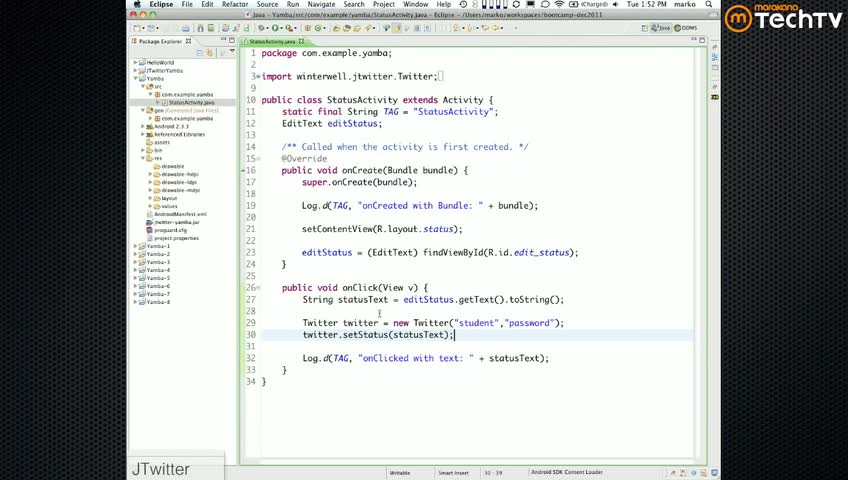Screen dimensions: 848x480
Task: Collapse the res folder
Action: pyautogui.click(x=143, y=158)
